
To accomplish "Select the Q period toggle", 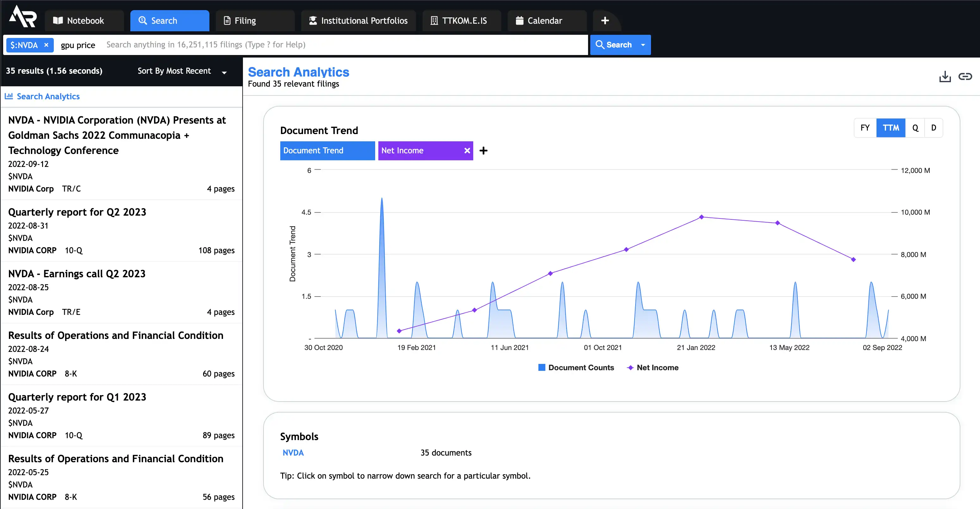I will pyautogui.click(x=915, y=128).
